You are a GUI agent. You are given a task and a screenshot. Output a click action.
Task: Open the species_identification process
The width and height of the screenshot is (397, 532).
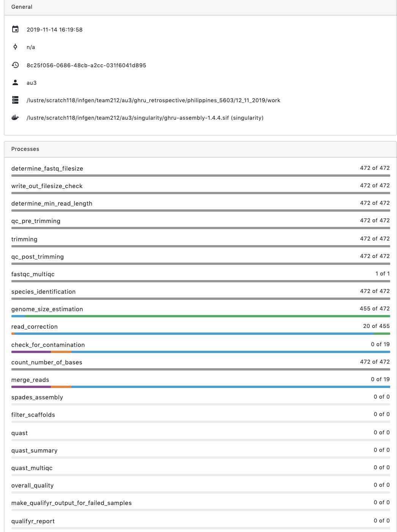(43, 291)
